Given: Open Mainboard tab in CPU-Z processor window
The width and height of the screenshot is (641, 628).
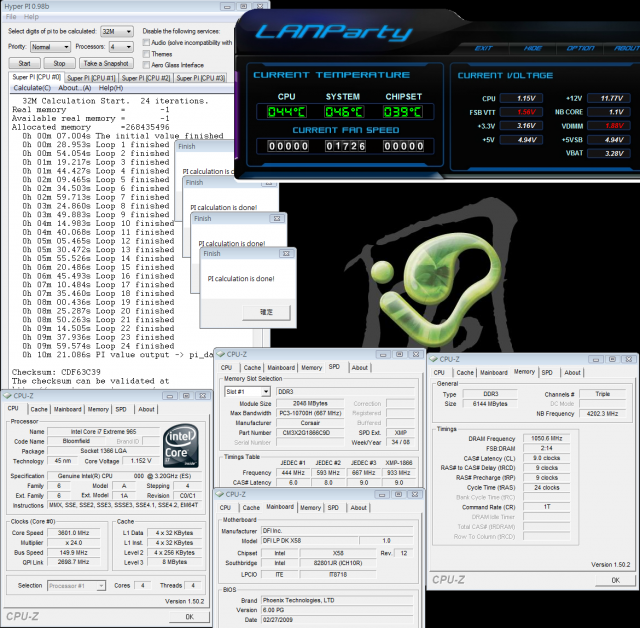Looking at the screenshot, I should [x=67, y=409].
